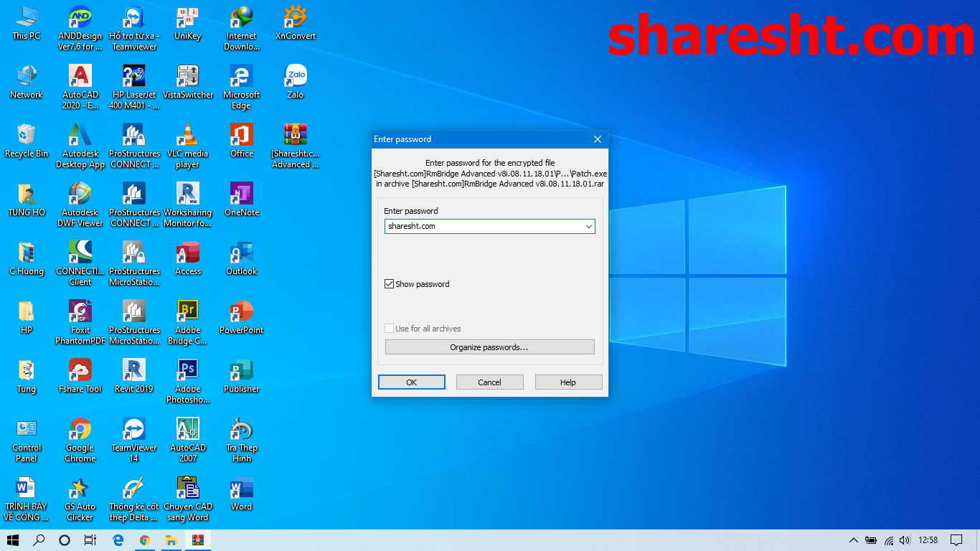Select the OneNote desktop shortcut

242,199
